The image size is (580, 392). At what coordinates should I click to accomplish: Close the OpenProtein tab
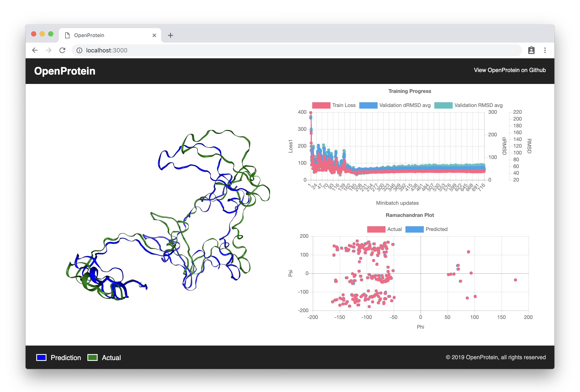click(x=154, y=35)
